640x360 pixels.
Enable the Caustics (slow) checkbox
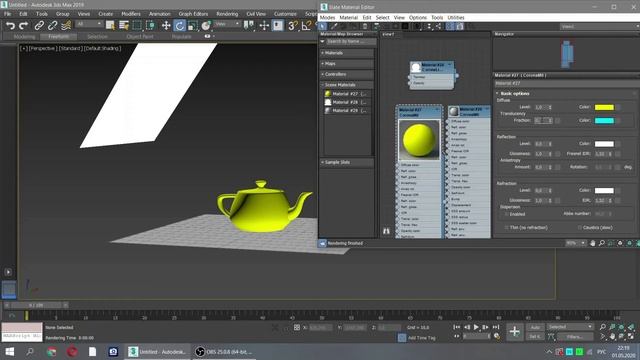[580, 228]
